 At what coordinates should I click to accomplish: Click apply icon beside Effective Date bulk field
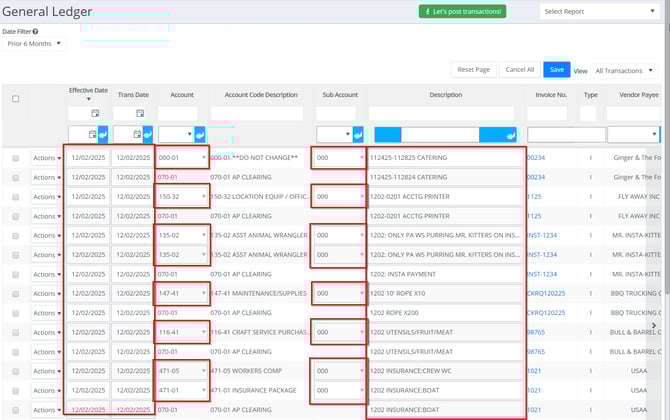point(102,134)
